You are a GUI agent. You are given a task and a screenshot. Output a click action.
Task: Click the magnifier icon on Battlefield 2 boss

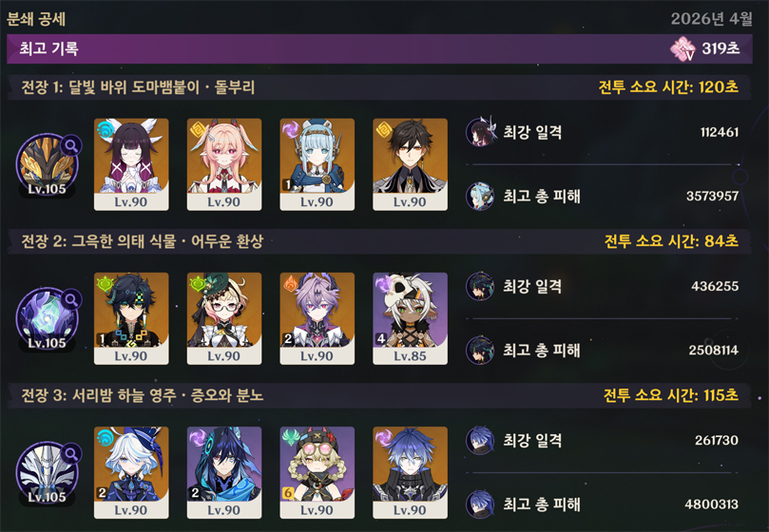tap(71, 299)
